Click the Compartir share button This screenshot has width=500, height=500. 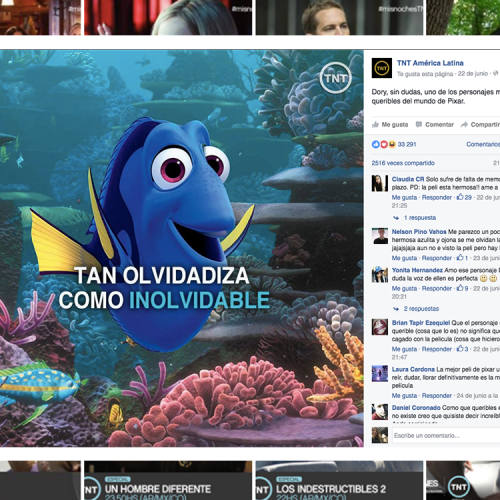tap(481, 125)
